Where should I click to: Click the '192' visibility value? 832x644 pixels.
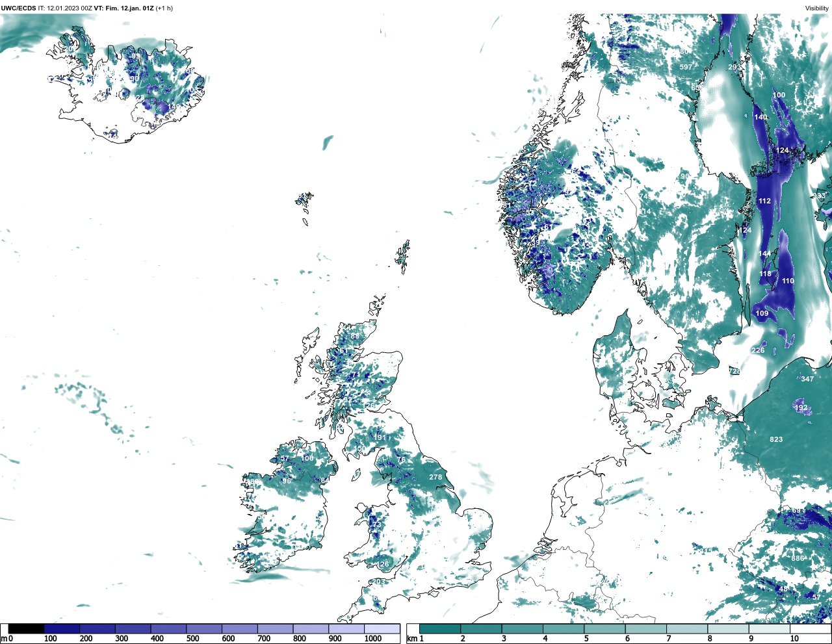click(x=801, y=407)
